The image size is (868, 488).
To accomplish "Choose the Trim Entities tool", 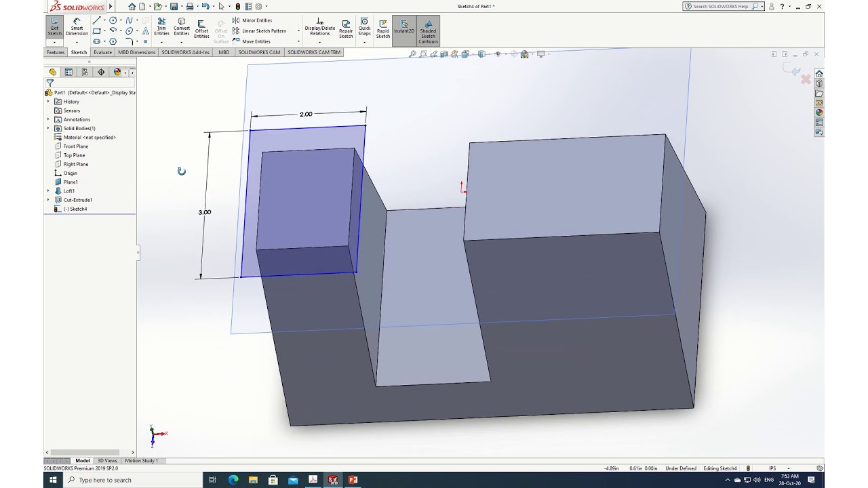I will 161,27.
